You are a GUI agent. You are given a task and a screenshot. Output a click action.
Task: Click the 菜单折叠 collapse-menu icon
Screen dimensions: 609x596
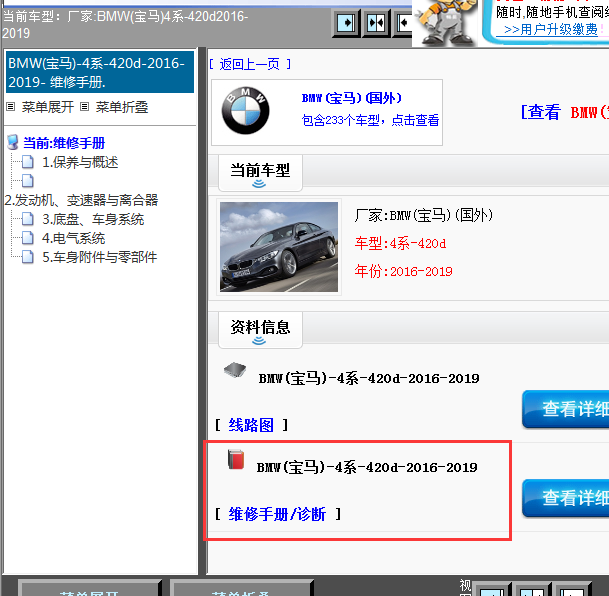pos(84,107)
